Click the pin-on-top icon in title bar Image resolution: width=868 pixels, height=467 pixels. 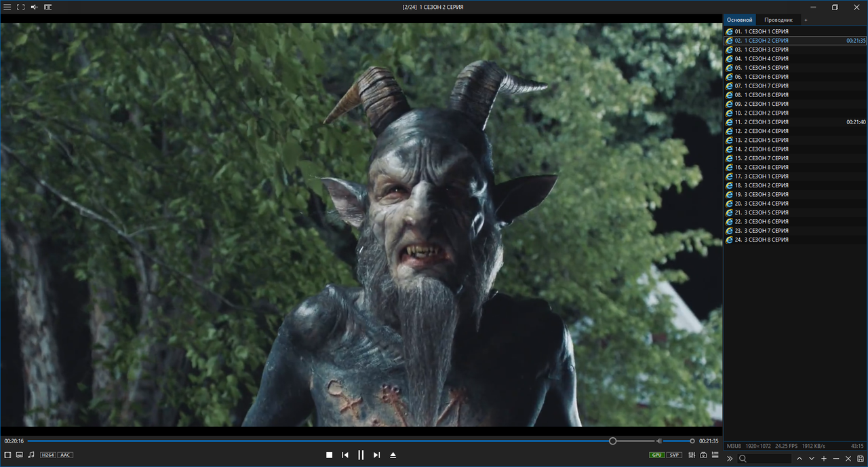pyautogui.click(x=35, y=7)
